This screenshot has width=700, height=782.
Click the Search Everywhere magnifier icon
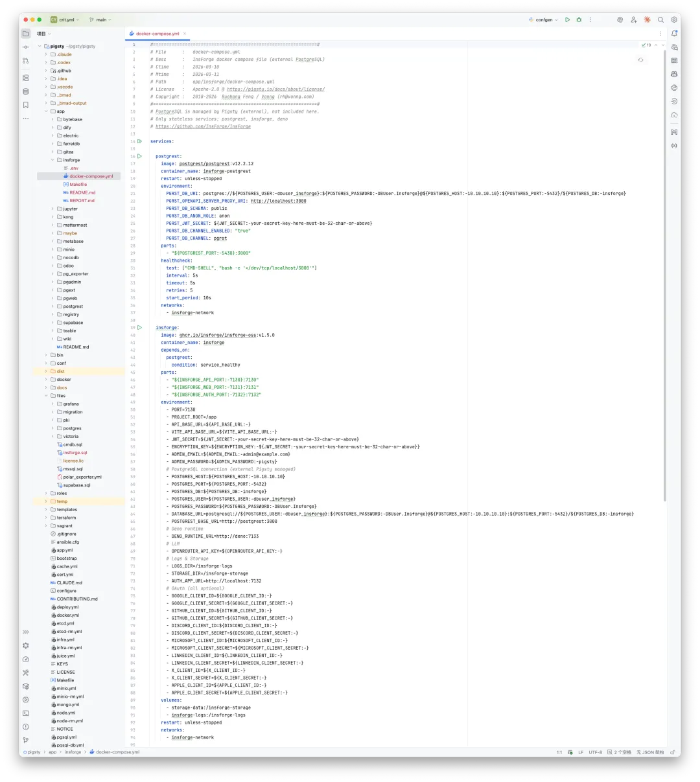660,20
